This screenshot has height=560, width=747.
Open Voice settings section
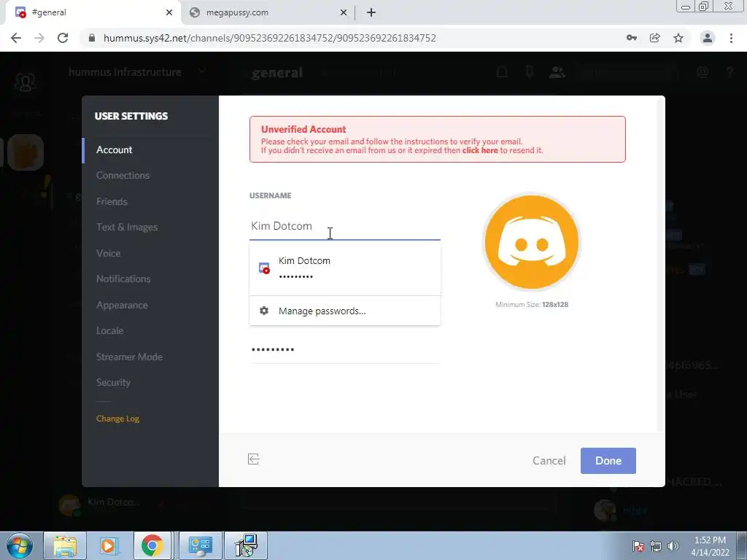click(108, 253)
